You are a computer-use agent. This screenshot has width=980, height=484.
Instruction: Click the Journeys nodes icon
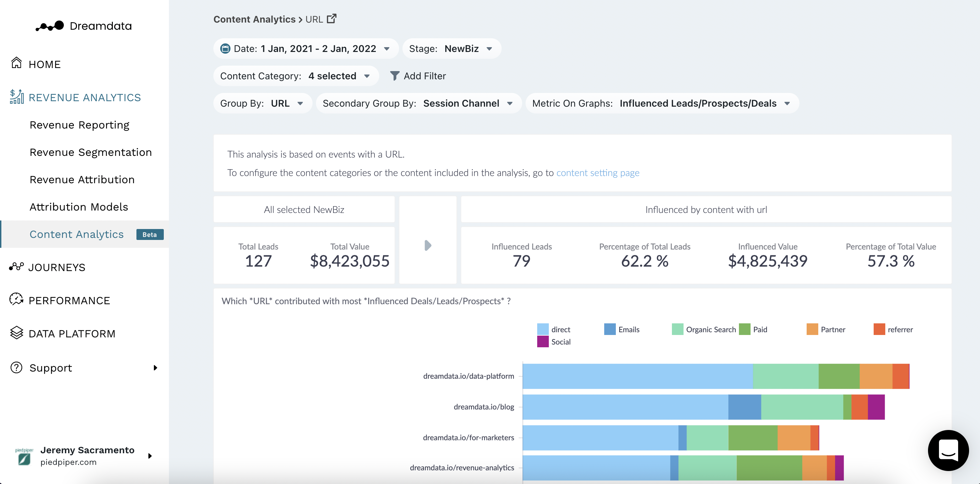[16, 267]
